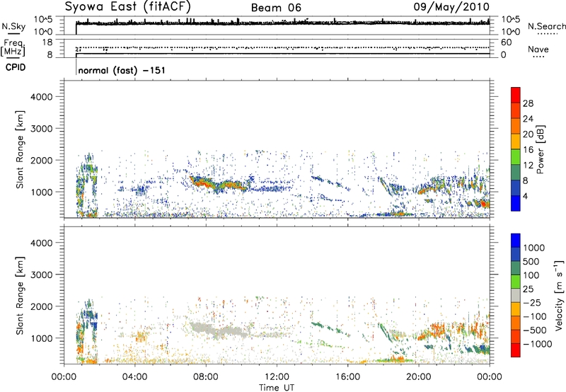Click the 'N.Search' legend label
This screenshot has width=566, height=392.
pos(546,26)
